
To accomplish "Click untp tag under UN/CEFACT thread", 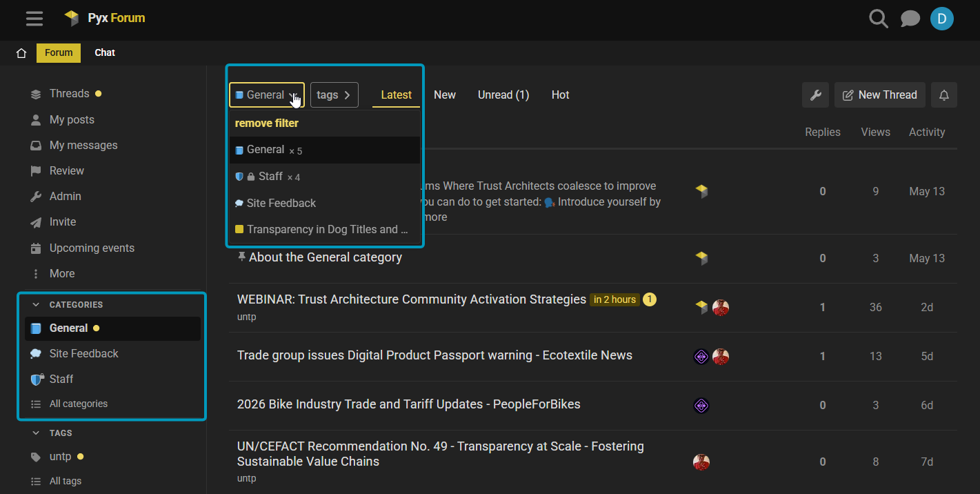I will (x=246, y=478).
